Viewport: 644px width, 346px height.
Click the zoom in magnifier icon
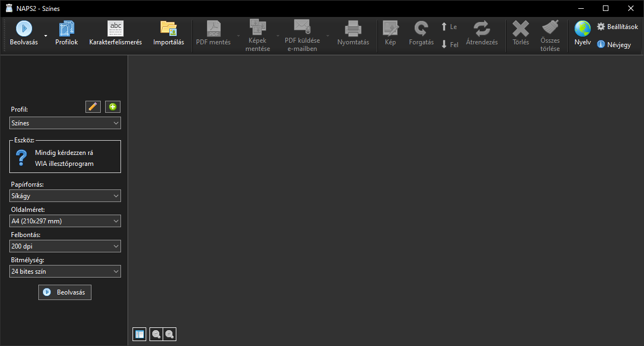point(170,334)
